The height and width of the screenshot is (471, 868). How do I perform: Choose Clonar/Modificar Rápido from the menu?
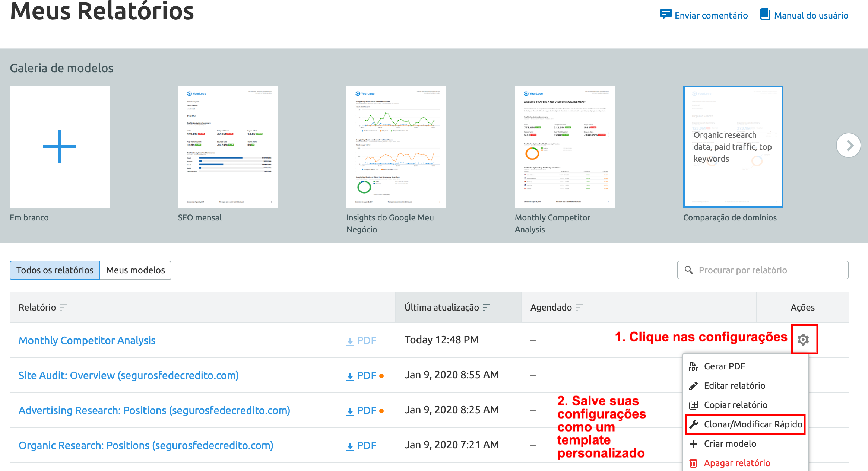point(753,424)
